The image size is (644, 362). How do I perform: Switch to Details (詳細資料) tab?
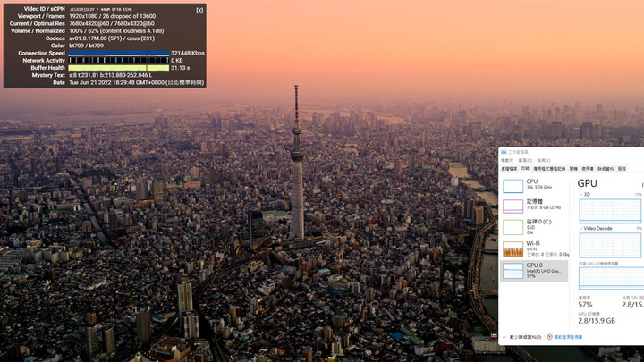(606, 169)
